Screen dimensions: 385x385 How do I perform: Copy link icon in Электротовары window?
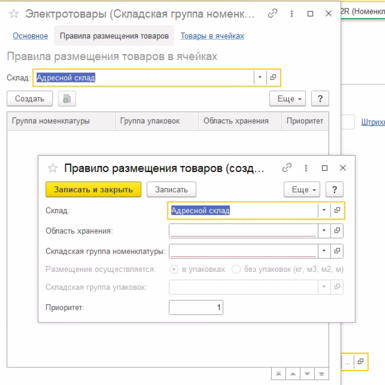[x=273, y=14]
